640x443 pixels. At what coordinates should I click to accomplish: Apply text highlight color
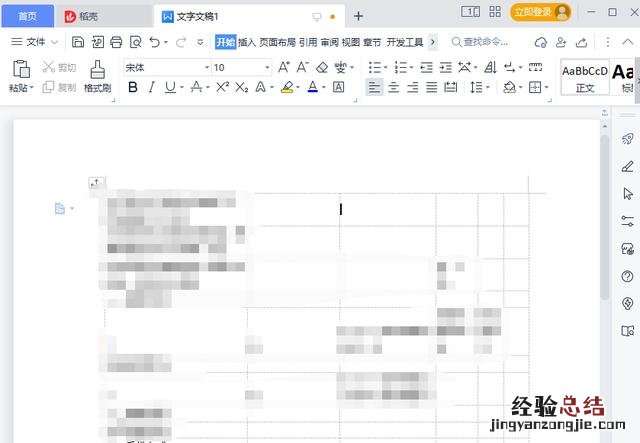point(287,87)
